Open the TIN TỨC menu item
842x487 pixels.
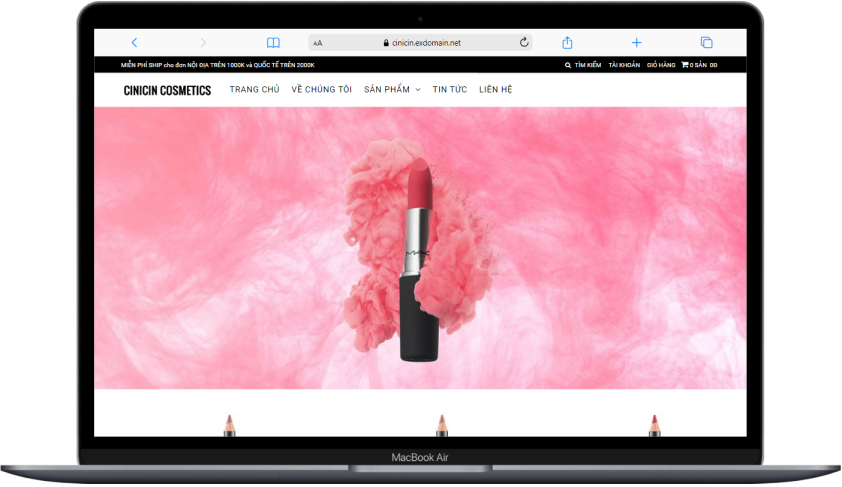click(x=450, y=89)
